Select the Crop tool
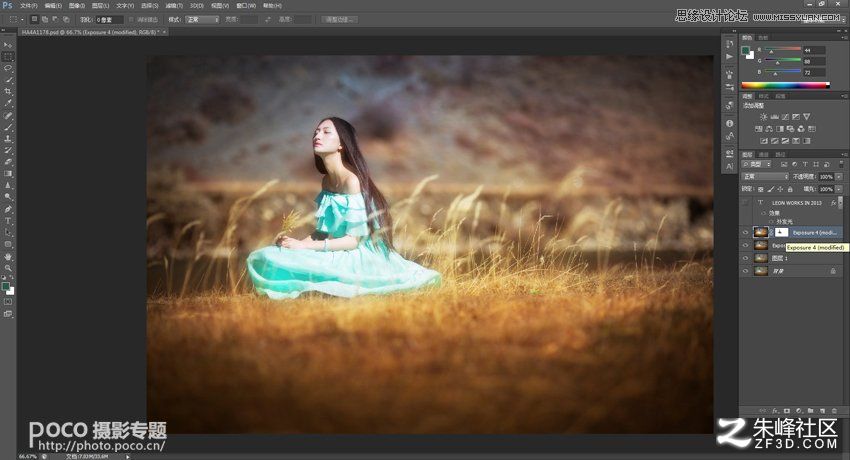The image size is (850, 460). coord(8,92)
